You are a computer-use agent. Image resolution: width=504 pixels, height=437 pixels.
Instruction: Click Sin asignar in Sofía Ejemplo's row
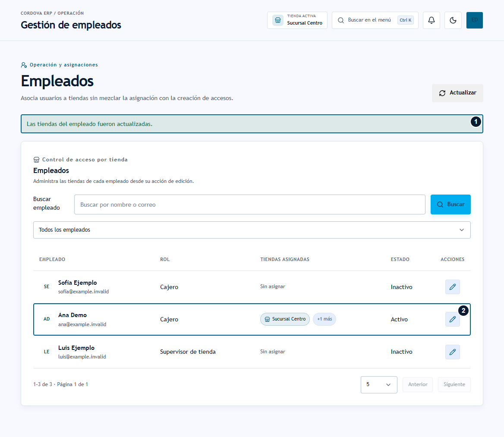[273, 286]
